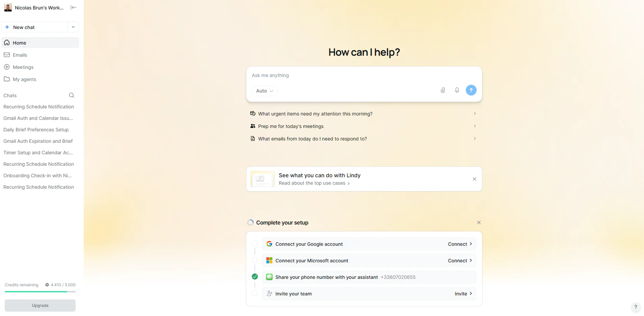Viewport: 644px width, 316px height.
Task: Click the credits remaining progress bar
Action: point(40,292)
